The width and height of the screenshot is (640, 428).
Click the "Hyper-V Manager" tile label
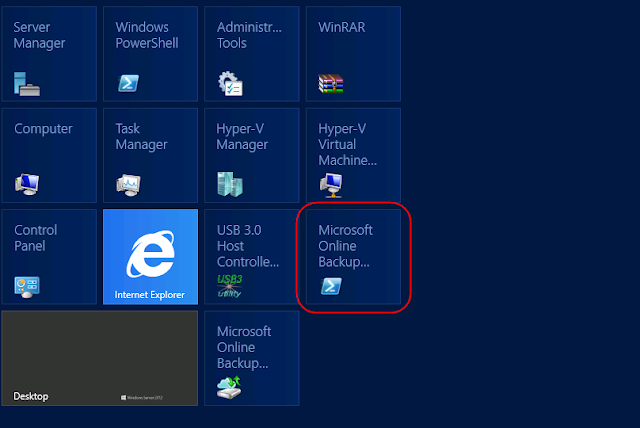click(242, 137)
